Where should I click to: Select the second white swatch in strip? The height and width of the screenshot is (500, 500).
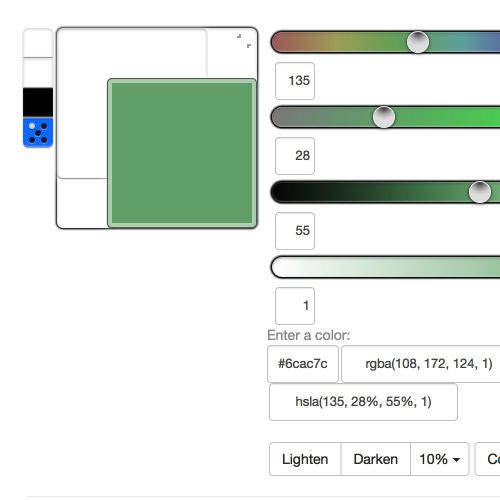pos(38,73)
